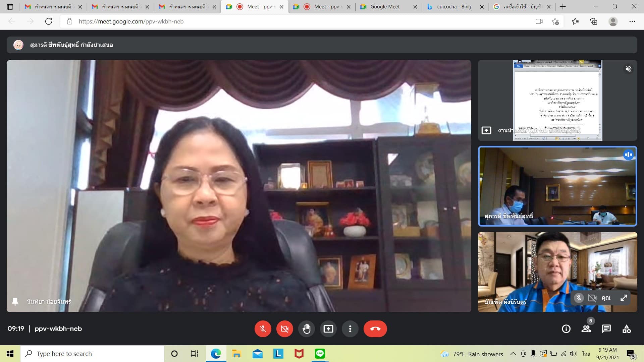Reload the Meet page
The width and height of the screenshot is (644, 362).
tap(49, 21)
